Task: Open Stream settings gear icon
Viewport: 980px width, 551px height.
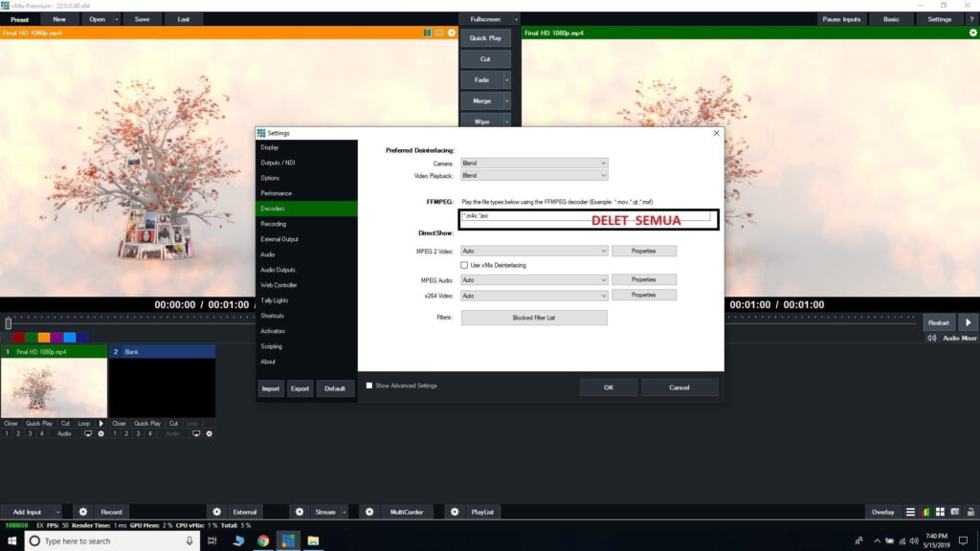Action: (300, 512)
